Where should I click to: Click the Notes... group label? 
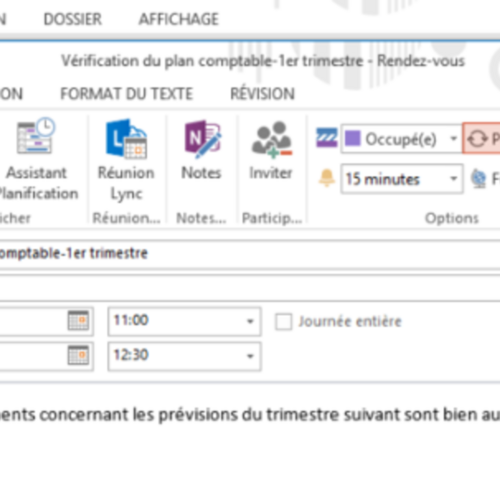click(201, 218)
